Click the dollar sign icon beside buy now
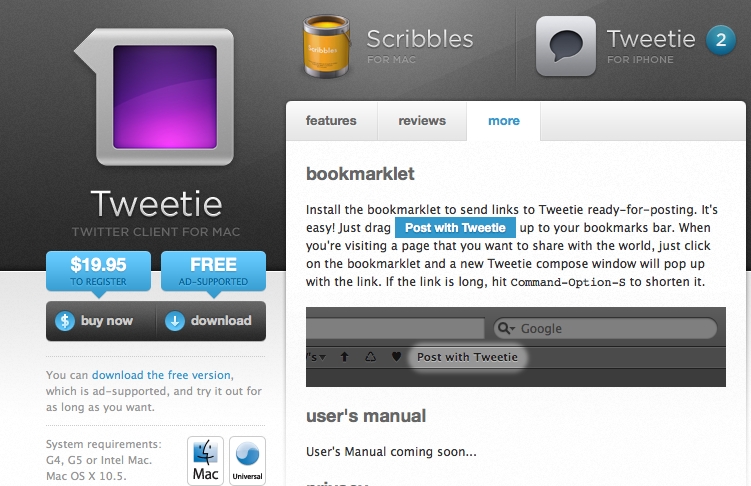 click(65, 321)
